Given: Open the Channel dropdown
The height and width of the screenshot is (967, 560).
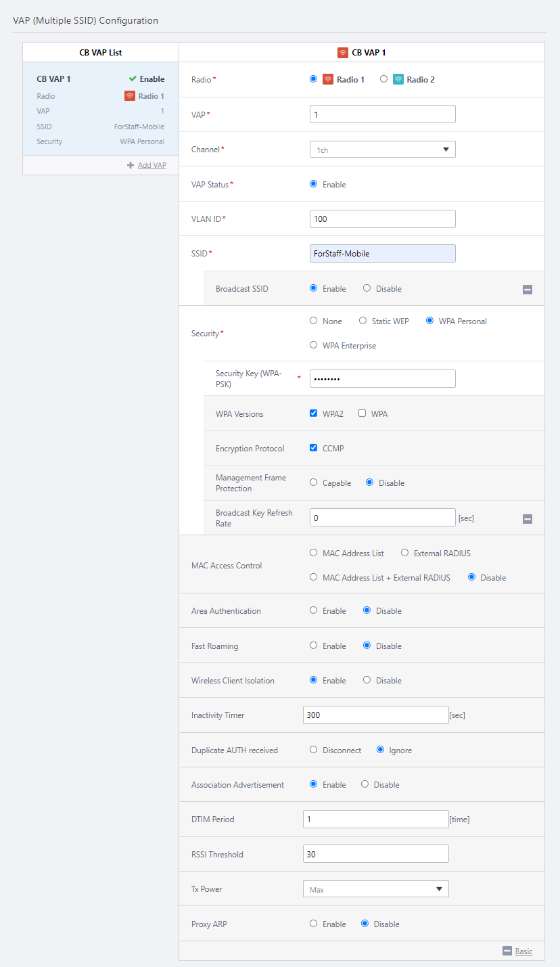Looking at the screenshot, I should 382,150.
